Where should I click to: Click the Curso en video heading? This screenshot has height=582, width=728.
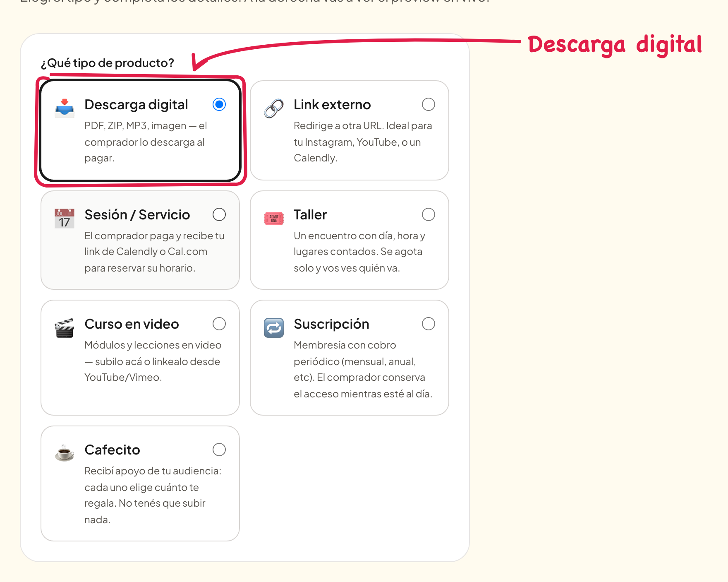pyautogui.click(x=132, y=324)
